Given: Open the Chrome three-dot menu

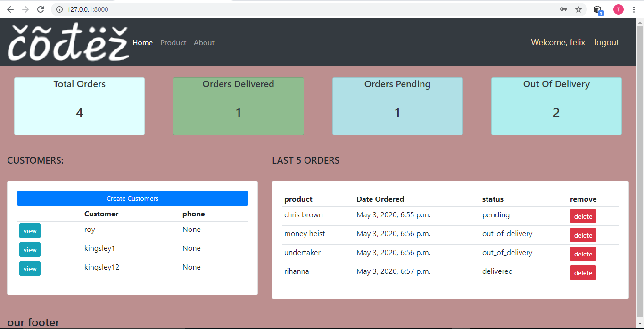Looking at the screenshot, I should 634,9.
